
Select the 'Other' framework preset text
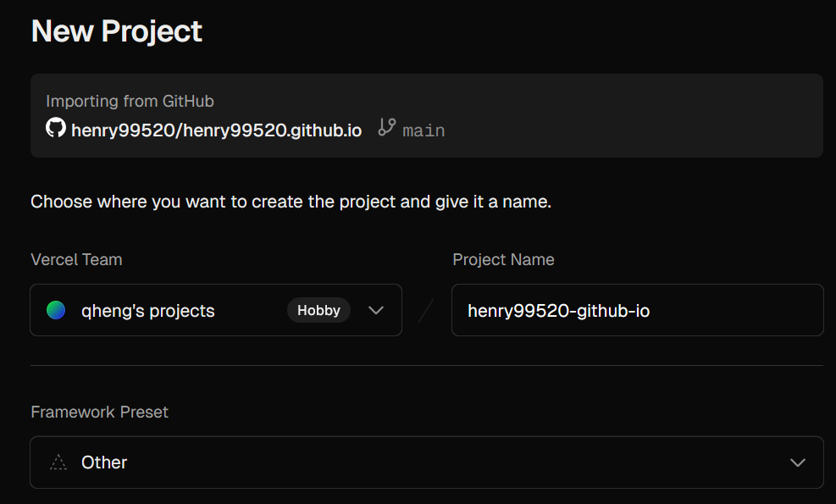tap(104, 462)
